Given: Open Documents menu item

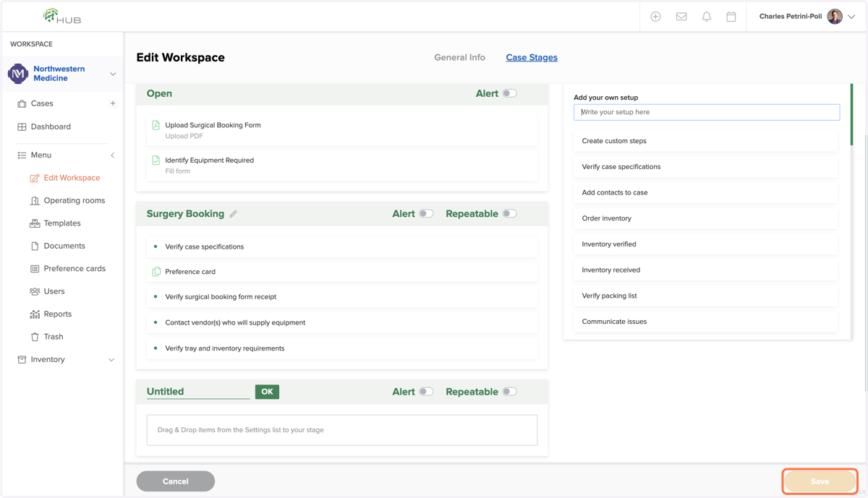Looking at the screenshot, I should point(64,246).
